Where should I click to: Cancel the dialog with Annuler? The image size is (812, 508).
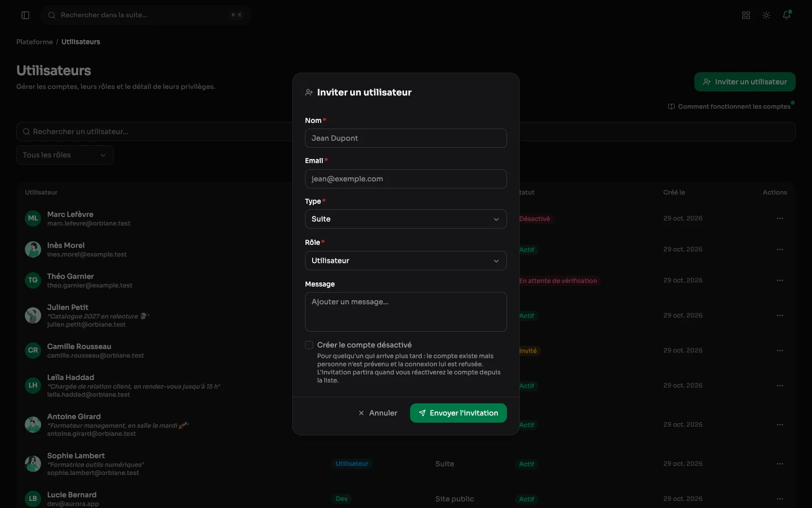[x=378, y=413]
